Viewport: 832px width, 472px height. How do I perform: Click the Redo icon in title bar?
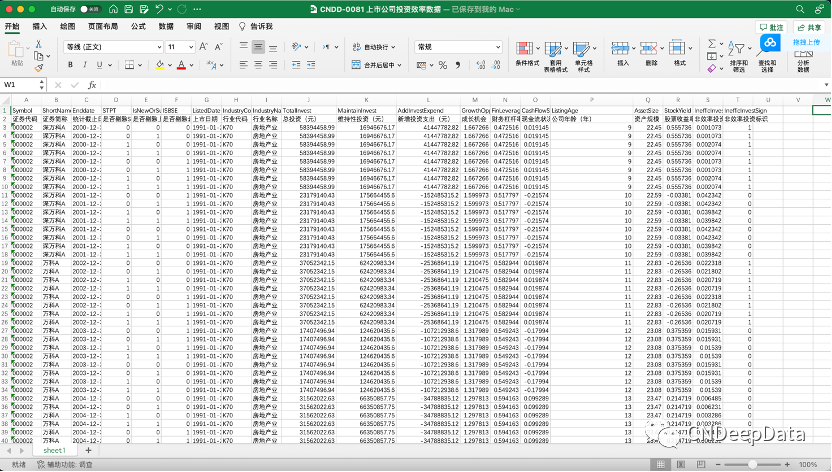pyautogui.click(x=182, y=9)
